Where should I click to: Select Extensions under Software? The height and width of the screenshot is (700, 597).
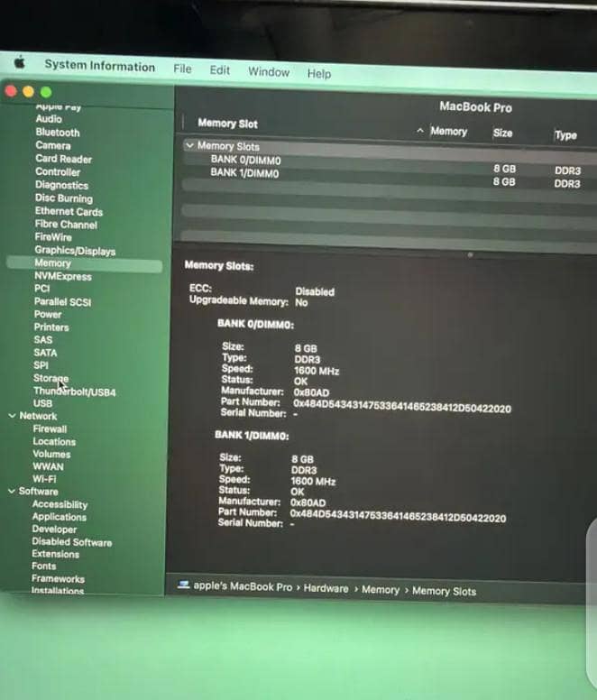(55, 554)
